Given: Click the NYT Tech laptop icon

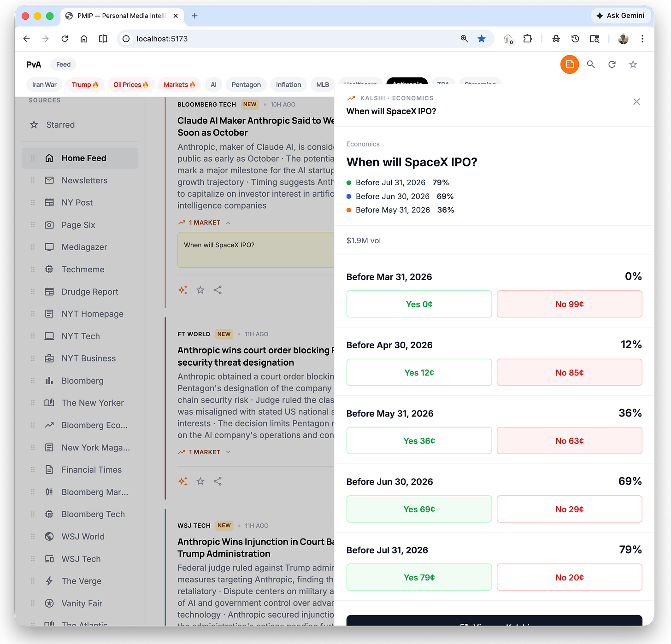Looking at the screenshot, I should [49, 336].
